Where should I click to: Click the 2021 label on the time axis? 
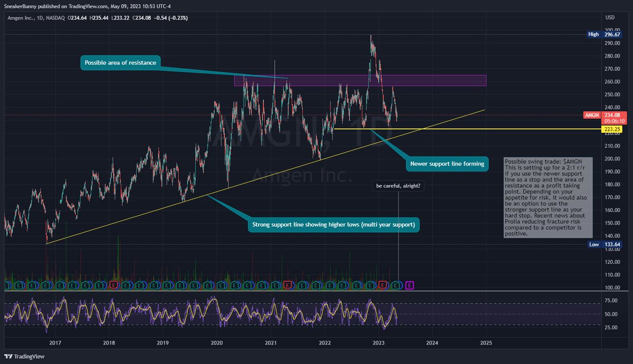click(x=271, y=342)
